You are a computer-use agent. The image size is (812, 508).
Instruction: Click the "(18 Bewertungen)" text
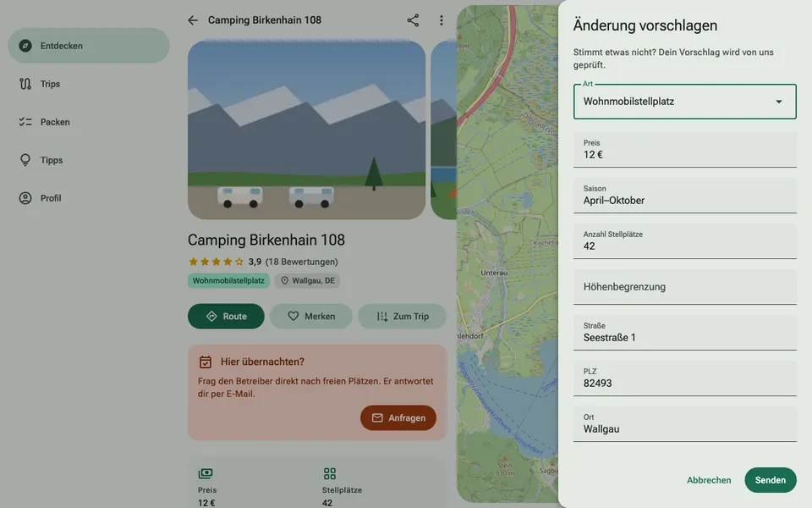click(x=301, y=262)
